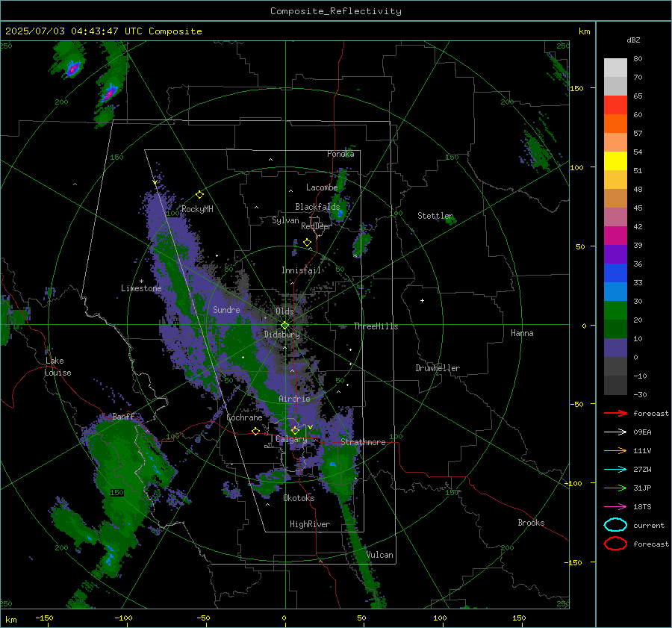
Task: Click the Composite_Reflectivity title
Action: tap(335, 11)
